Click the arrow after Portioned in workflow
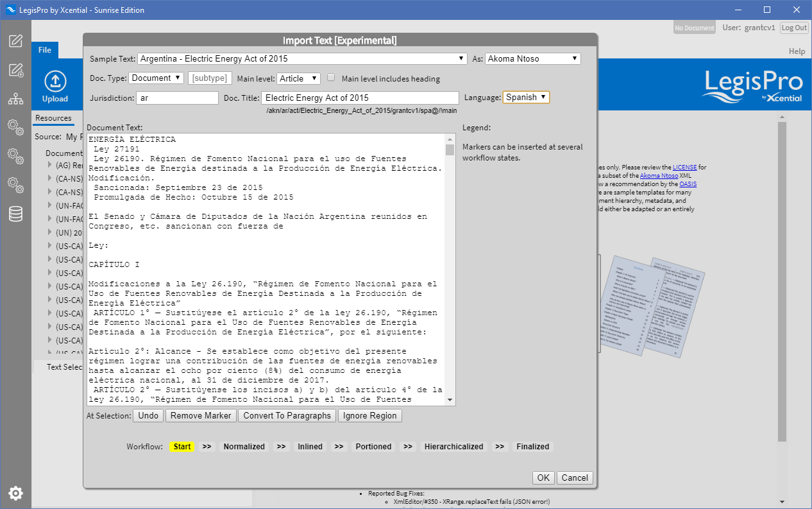The width and height of the screenshot is (812, 509). [408, 447]
